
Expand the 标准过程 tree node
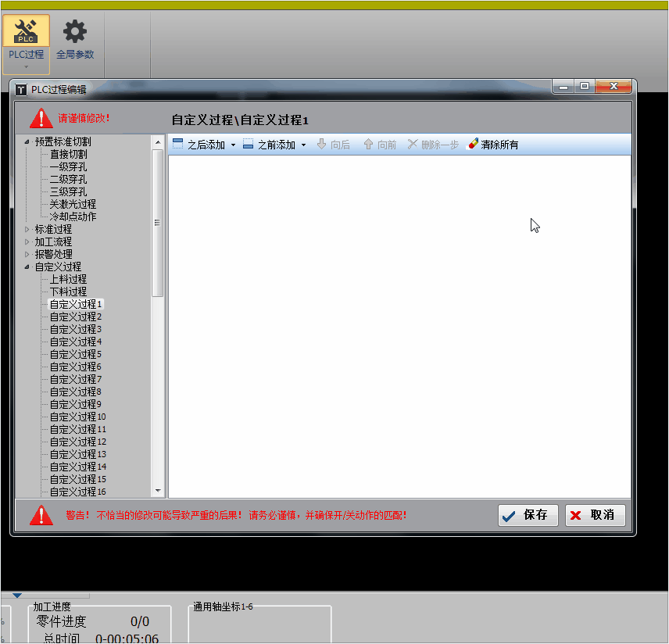click(x=27, y=229)
